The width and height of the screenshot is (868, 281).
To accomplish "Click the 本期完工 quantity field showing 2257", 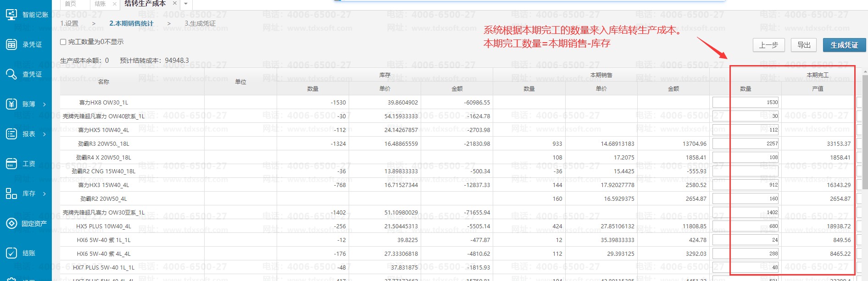I will point(746,143).
